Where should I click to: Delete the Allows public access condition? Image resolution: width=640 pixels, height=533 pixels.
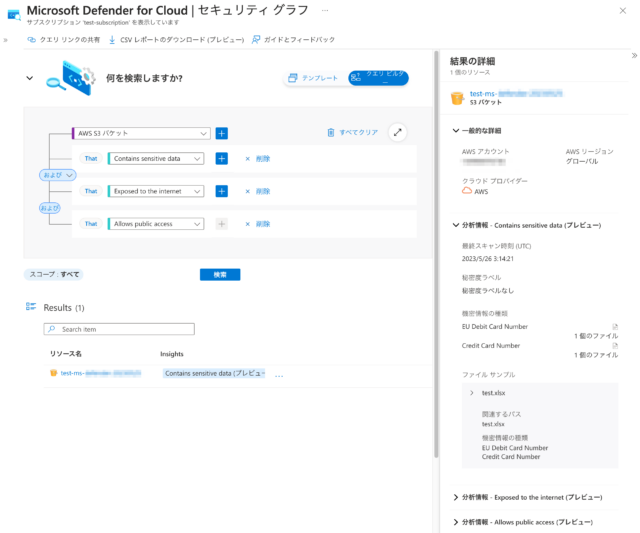click(x=258, y=224)
